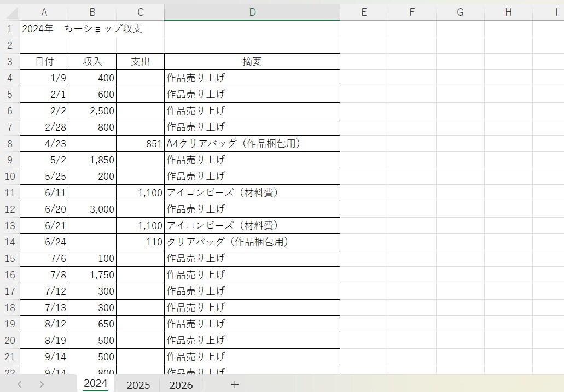Select row 2 header
The height and width of the screenshot is (392, 564).
click(10, 45)
